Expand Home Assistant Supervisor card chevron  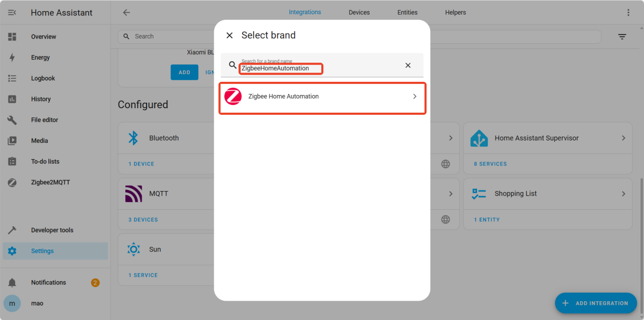[624, 138]
